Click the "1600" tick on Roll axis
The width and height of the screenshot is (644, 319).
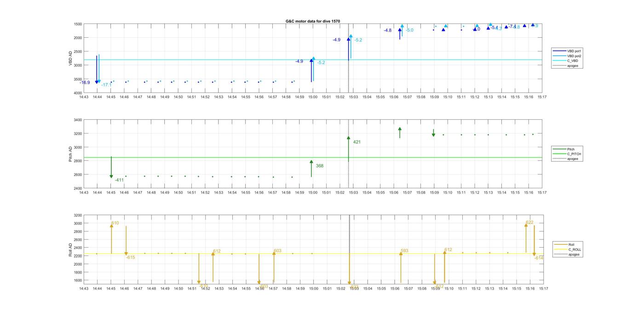tap(77, 280)
